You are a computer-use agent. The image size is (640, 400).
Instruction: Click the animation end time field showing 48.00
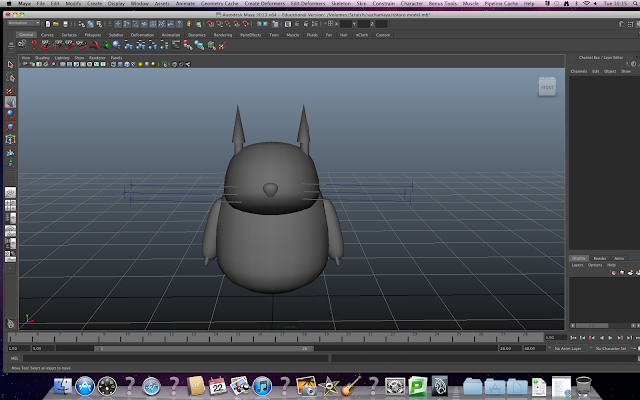[x=534, y=349]
